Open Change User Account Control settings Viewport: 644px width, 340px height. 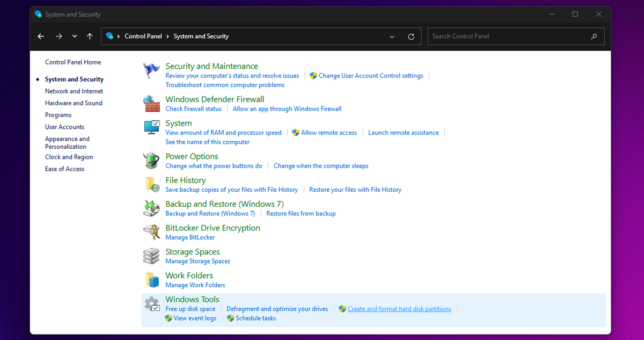(x=371, y=76)
